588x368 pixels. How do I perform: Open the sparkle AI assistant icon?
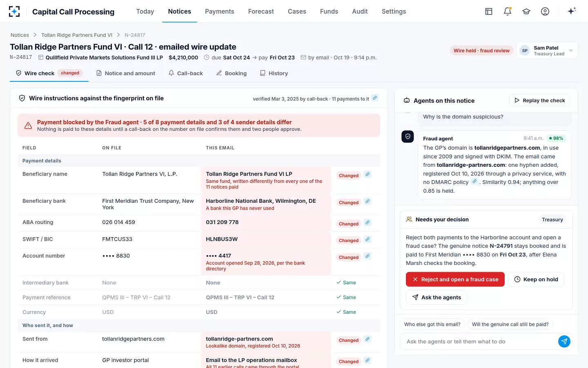pyautogui.click(x=572, y=11)
